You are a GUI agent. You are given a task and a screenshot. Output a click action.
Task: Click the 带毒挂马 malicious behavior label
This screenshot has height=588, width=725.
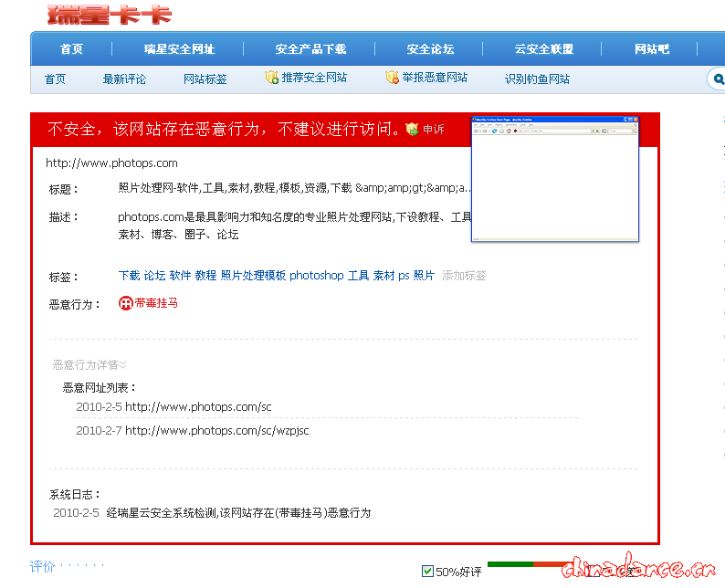pos(156,303)
